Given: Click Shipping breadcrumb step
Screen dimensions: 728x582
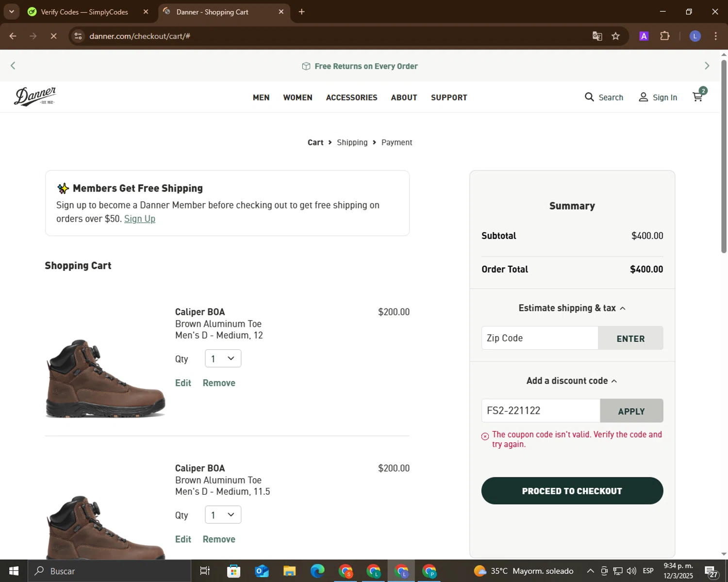Looking at the screenshot, I should 352,142.
